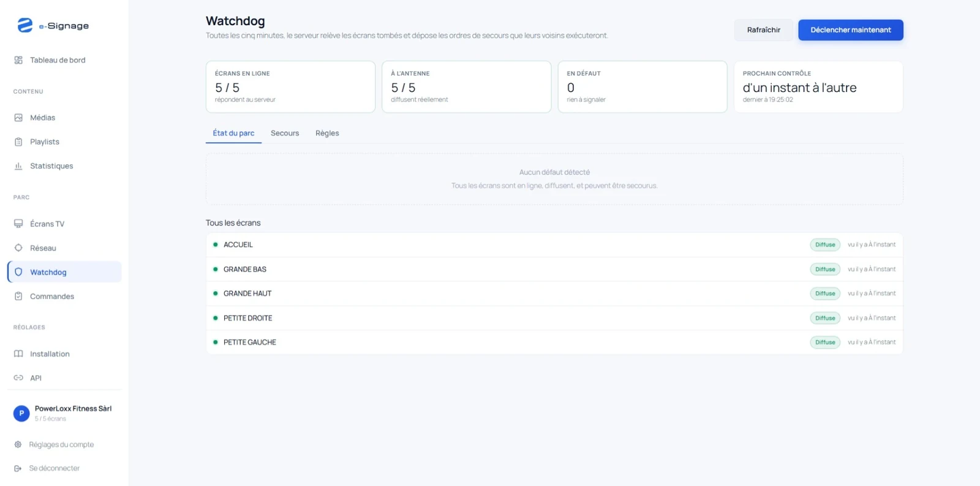
Task: Click the 'Aucun défaut détecté' message
Action: [554, 172]
